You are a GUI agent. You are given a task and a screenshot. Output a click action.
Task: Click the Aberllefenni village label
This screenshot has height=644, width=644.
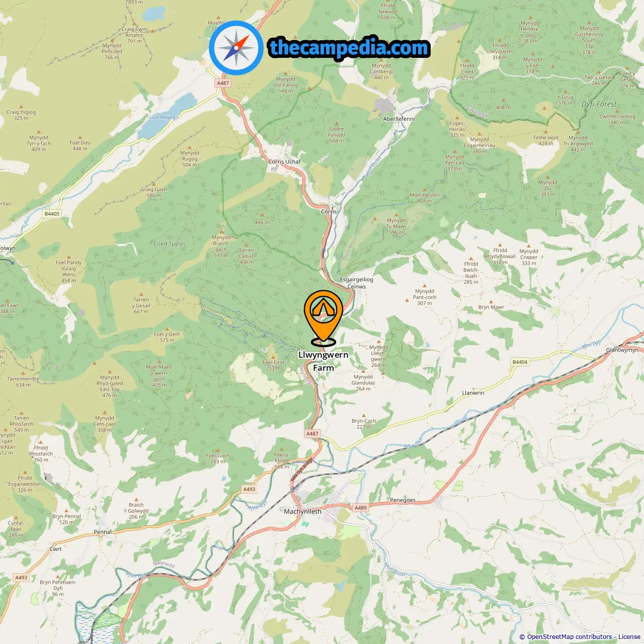(x=399, y=119)
